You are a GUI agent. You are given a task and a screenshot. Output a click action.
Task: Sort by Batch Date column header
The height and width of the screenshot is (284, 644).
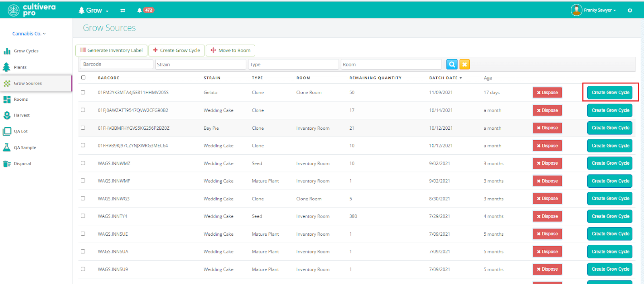pos(446,78)
